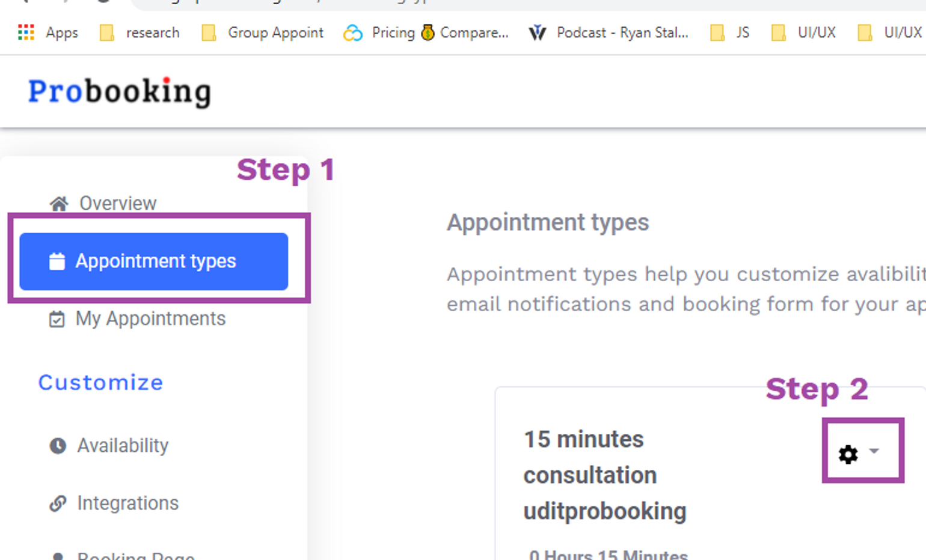Click the Customize section heading
Image resolution: width=926 pixels, height=560 pixels.
click(100, 383)
